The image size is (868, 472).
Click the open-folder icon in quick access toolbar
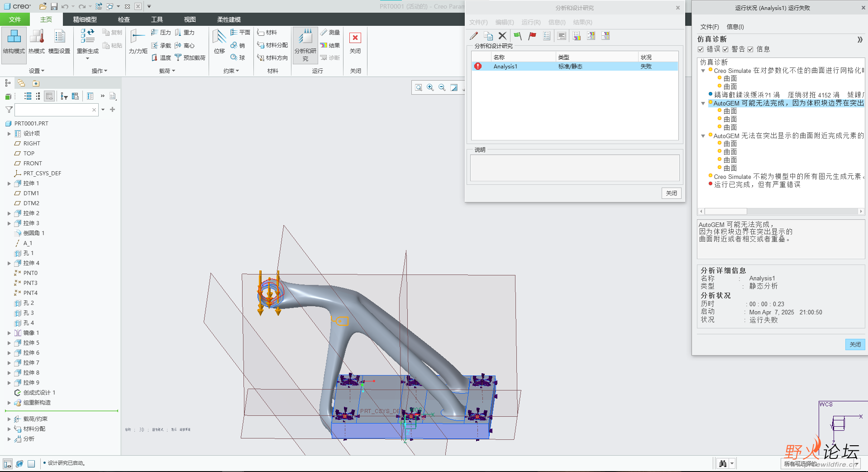point(43,6)
